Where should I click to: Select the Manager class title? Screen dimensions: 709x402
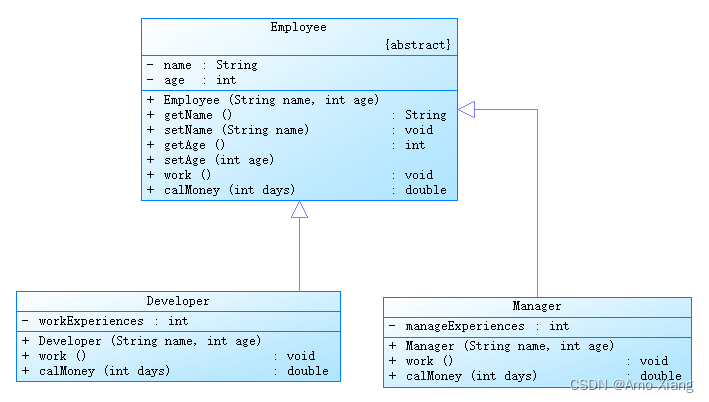tap(537, 306)
